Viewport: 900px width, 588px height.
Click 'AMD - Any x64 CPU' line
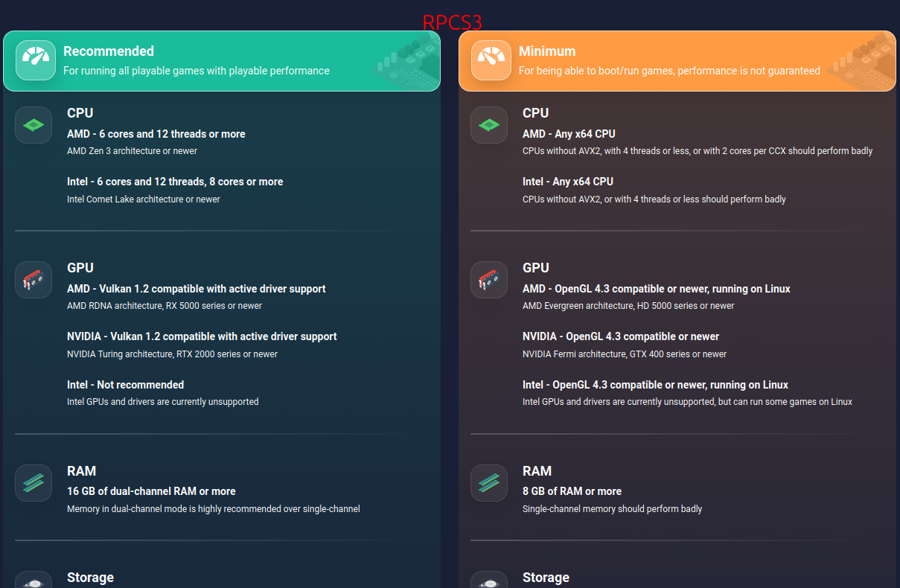[569, 134]
